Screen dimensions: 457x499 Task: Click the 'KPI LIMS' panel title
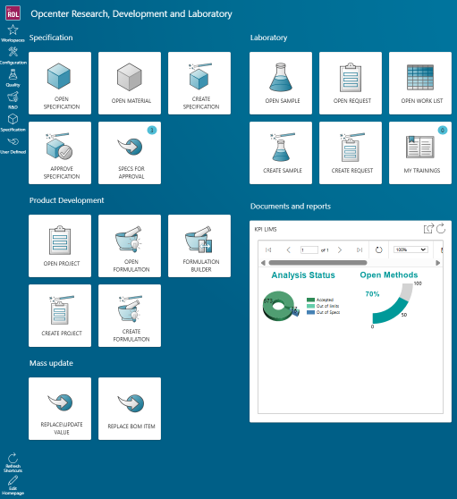tap(266, 229)
